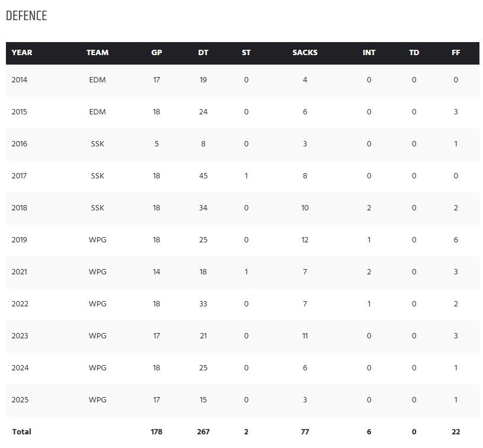
Task: Click the 2016 season row year
Action: 20,144
